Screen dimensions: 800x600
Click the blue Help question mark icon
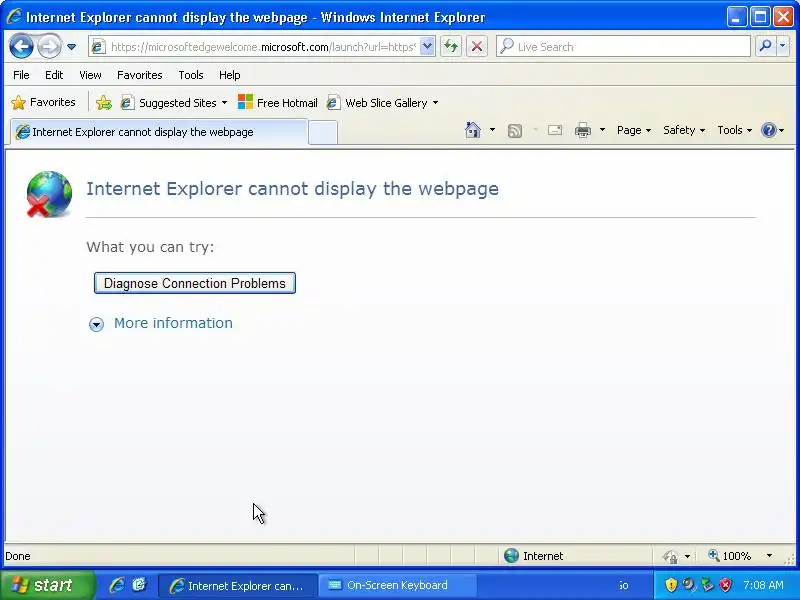coord(768,130)
